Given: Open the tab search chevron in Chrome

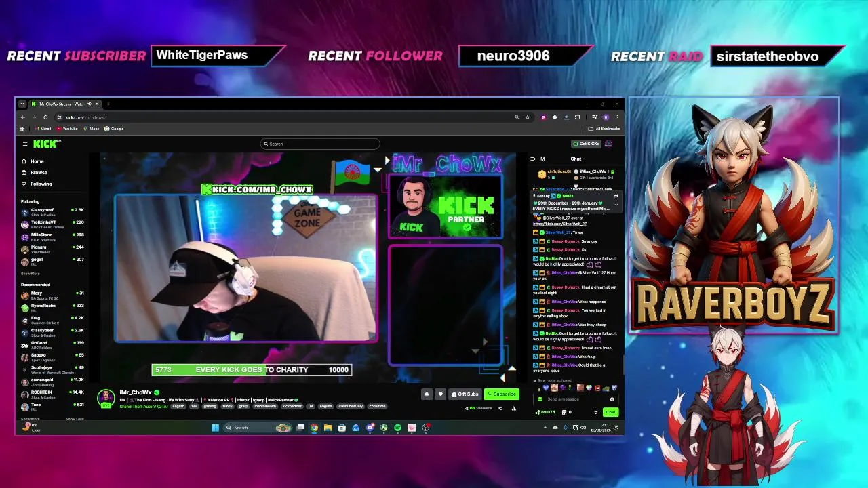Looking at the screenshot, I should (22, 104).
